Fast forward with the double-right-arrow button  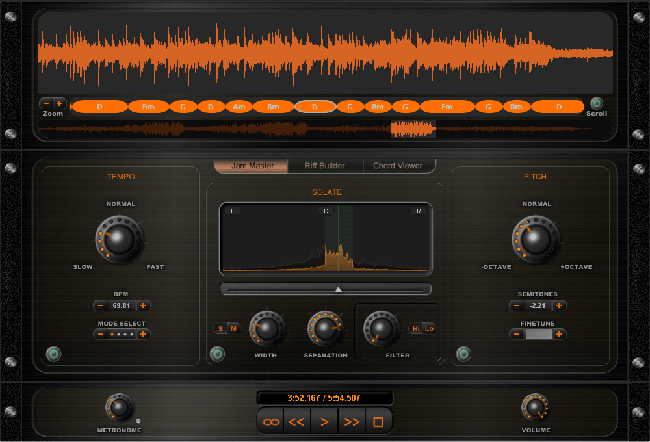point(352,422)
